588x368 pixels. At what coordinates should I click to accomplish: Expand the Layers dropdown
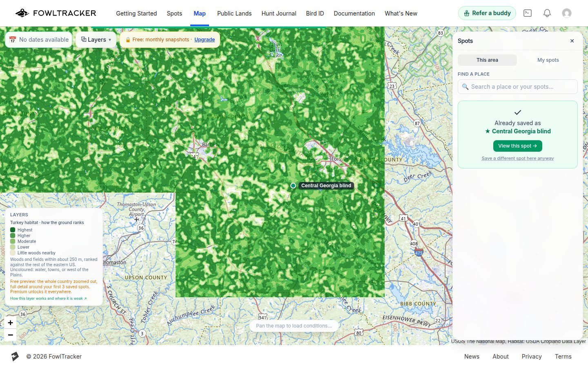click(x=96, y=40)
